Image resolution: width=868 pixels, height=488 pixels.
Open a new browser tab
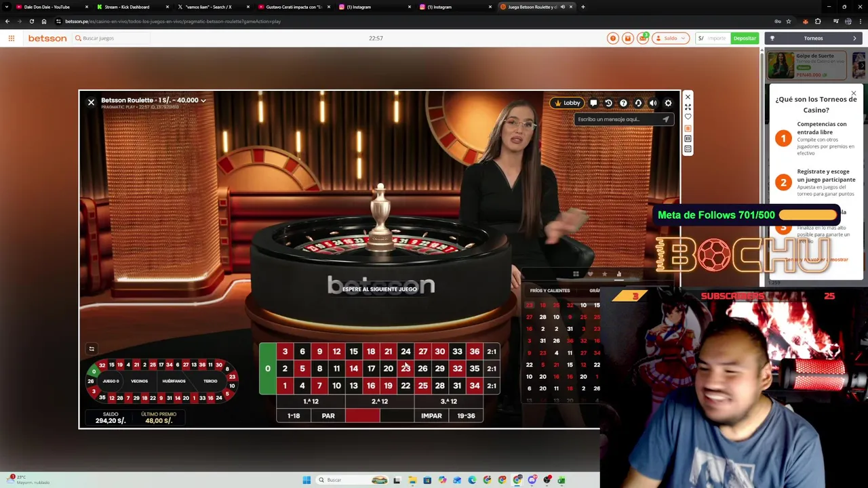click(583, 7)
